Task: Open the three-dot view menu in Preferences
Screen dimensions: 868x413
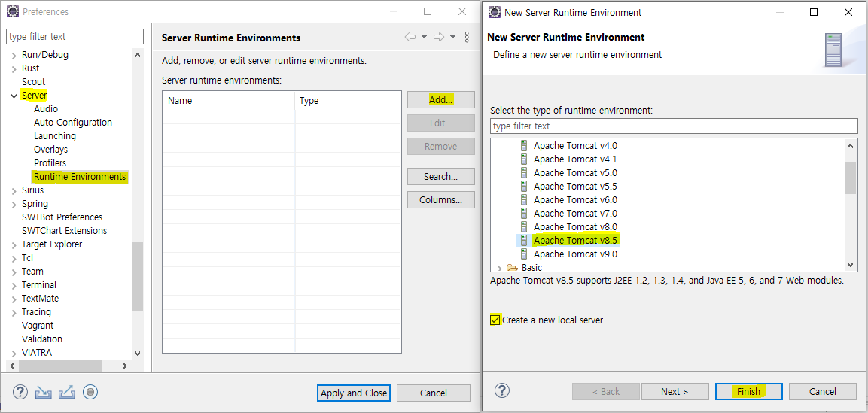Action: (467, 37)
